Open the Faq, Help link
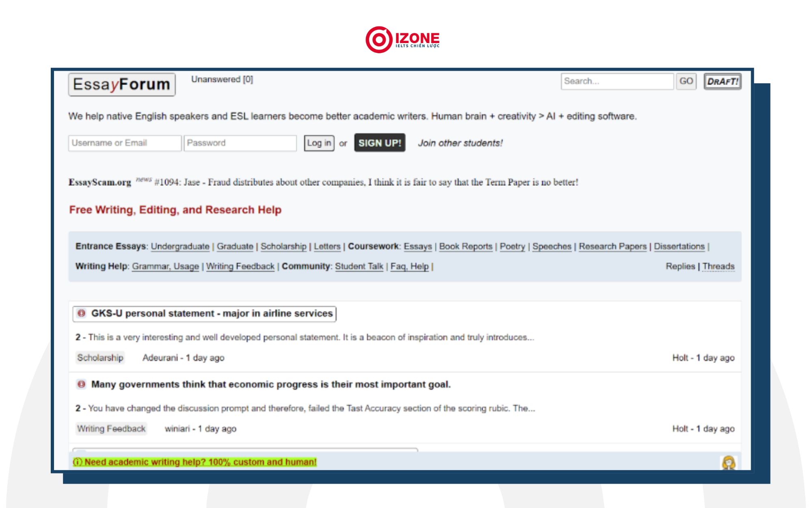812x508 pixels. coord(410,266)
